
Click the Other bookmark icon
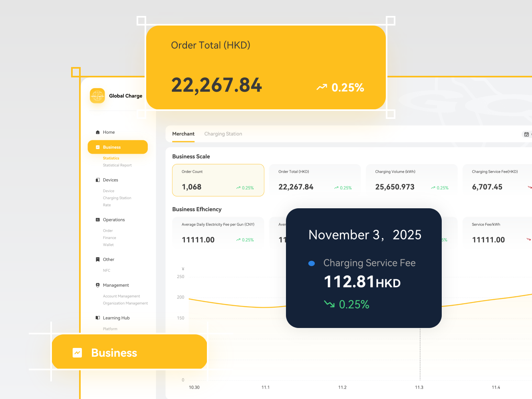[x=98, y=259]
